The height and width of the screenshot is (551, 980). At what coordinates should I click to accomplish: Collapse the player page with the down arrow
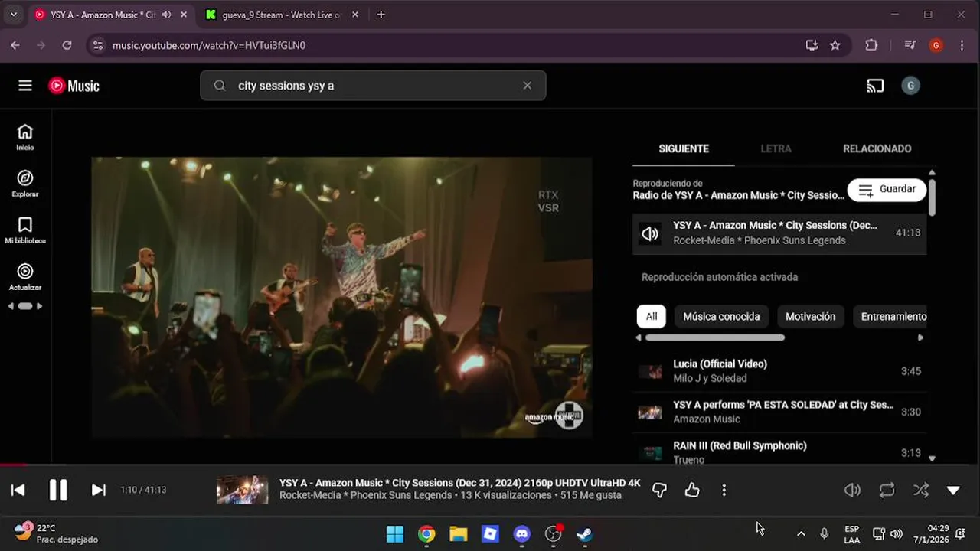(953, 490)
